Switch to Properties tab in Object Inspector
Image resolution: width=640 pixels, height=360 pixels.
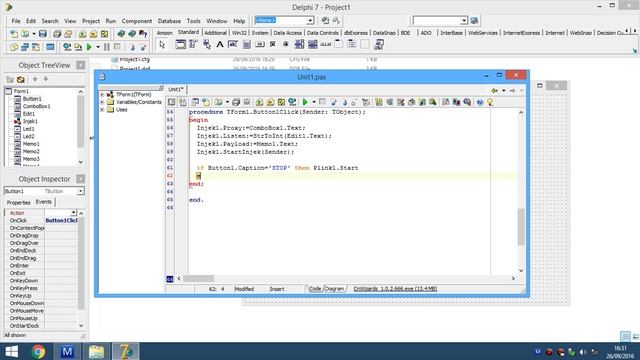[18, 202]
